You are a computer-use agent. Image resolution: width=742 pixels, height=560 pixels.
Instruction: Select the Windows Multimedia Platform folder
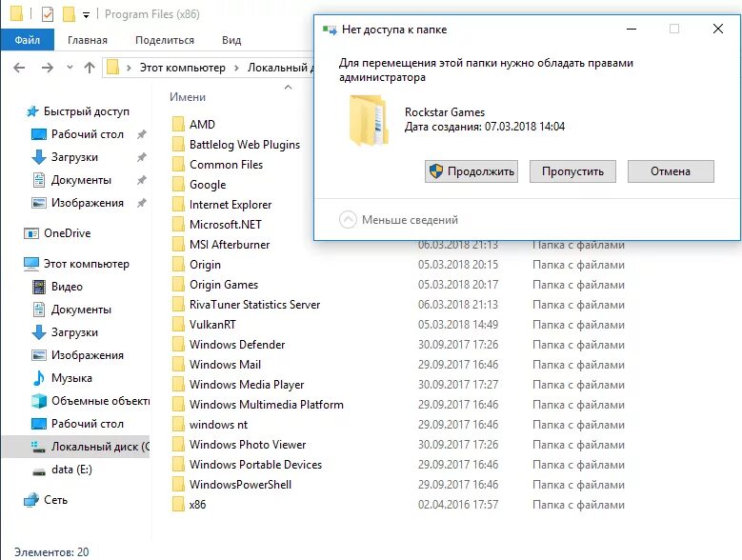tap(267, 405)
